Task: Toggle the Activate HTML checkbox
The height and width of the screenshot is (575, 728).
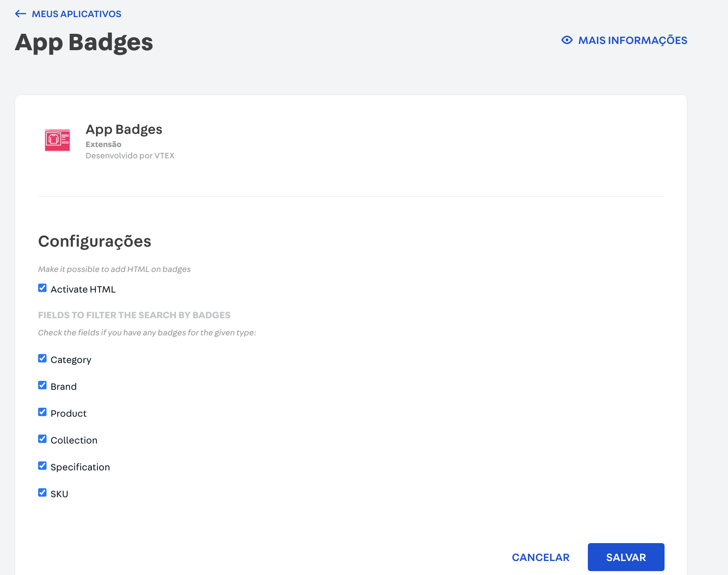Action: [x=42, y=288]
